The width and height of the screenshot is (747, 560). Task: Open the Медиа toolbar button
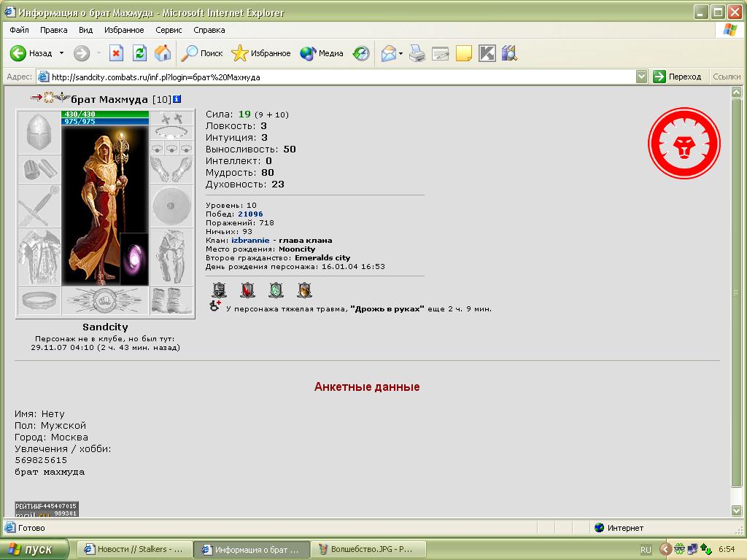pyautogui.click(x=322, y=52)
